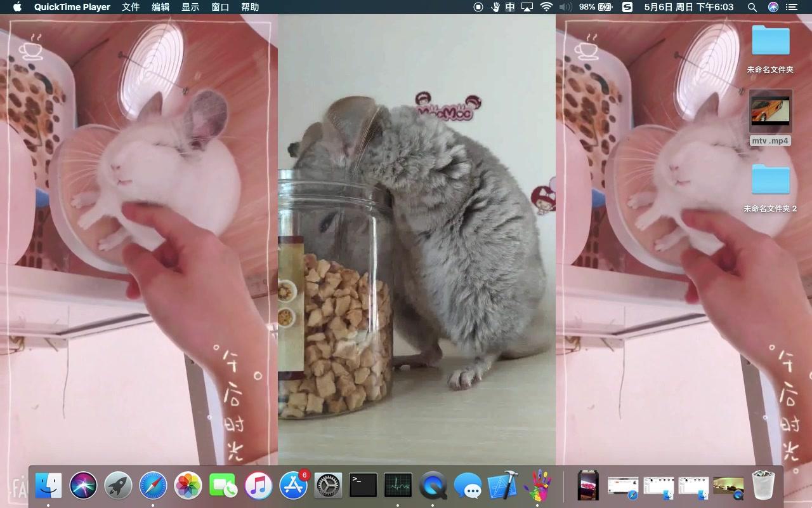812x508 pixels.
Task: Switch input method from 中 indicator
Action: [511, 7]
